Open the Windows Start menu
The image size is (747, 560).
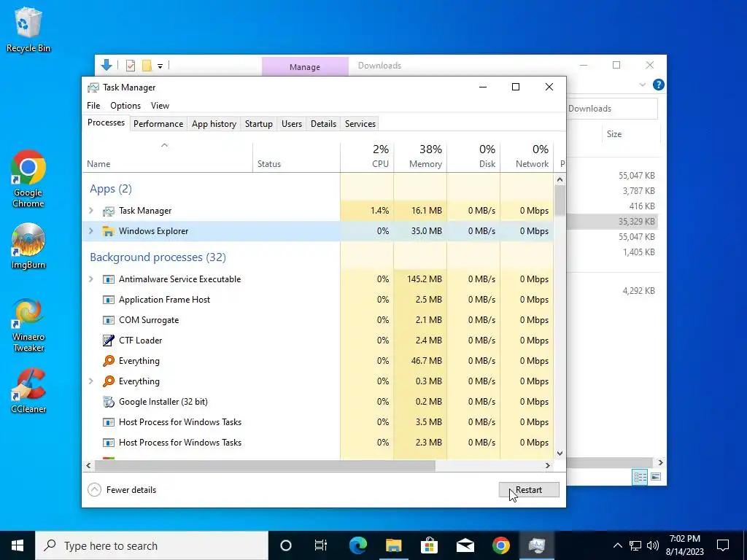tap(18, 545)
